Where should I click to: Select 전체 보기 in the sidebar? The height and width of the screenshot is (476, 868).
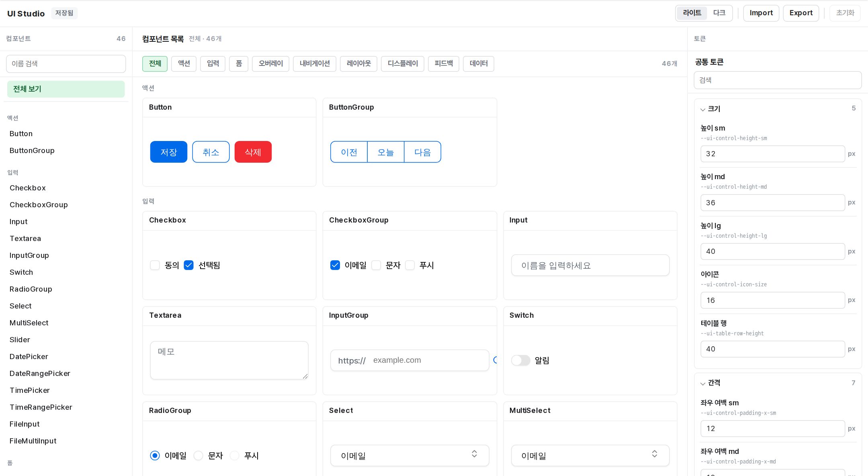[x=66, y=89]
